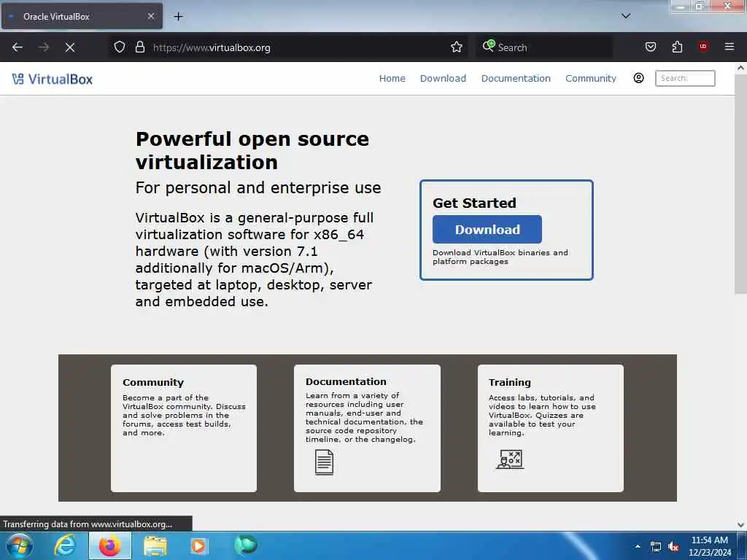The width and height of the screenshot is (747, 560).
Task: Click the green round taskbar application icon
Action: (x=246, y=545)
